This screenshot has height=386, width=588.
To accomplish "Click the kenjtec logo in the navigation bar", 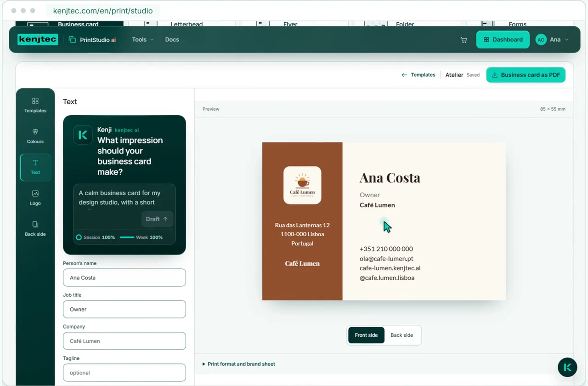I will pyautogui.click(x=38, y=40).
